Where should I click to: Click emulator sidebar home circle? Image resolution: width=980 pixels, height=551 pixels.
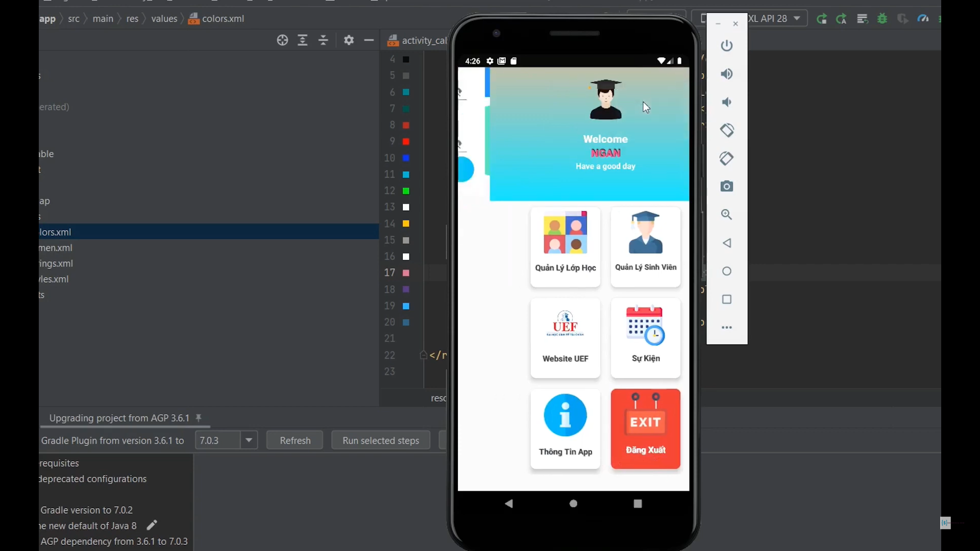727,271
